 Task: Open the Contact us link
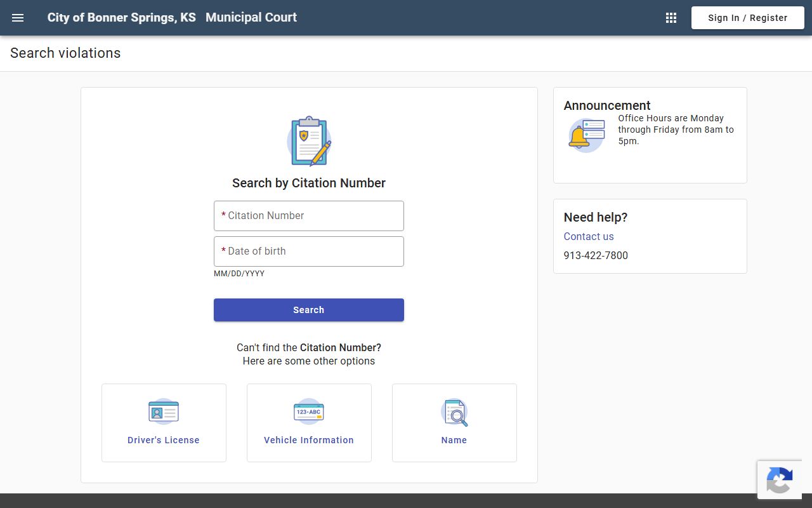click(x=589, y=236)
